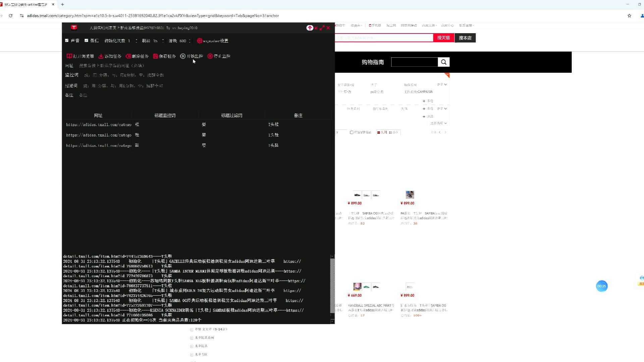Click the adidas tmall browser tab
The image size is (644, 362).
(25, 4)
